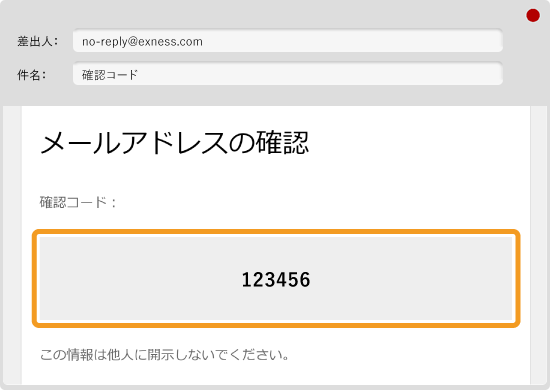Click the blank white area right of the heading

pyautogui.click(x=419, y=143)
